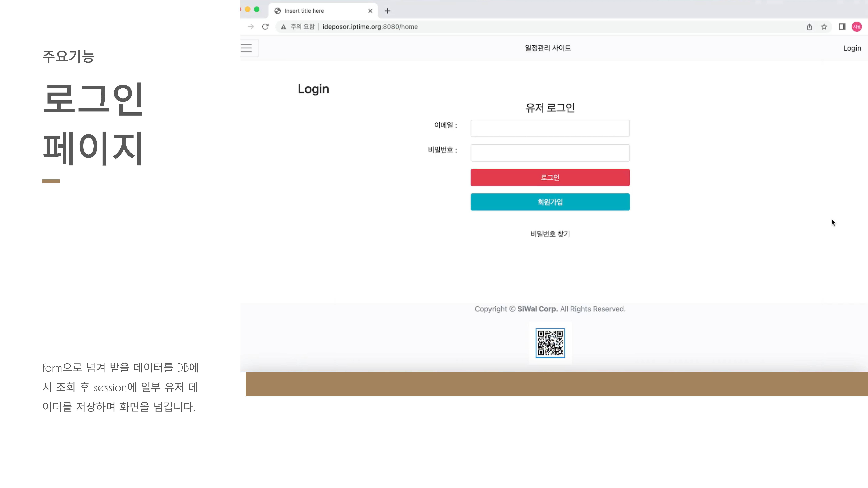868x488 pixels.
Task: Click the teal 회원가입 button
Action: pos(550,202)
